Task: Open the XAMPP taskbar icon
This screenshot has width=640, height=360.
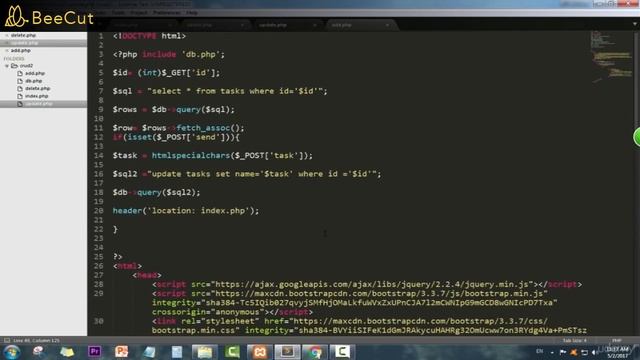Action: [259, 351]
